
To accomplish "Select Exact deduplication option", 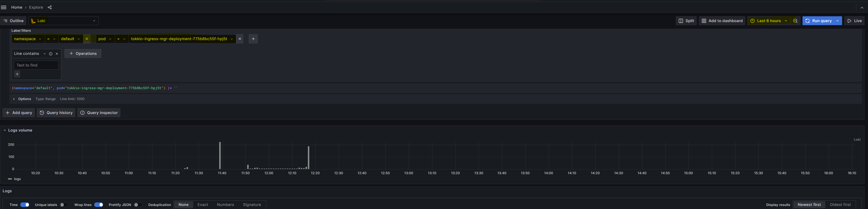I will (203, 205).
